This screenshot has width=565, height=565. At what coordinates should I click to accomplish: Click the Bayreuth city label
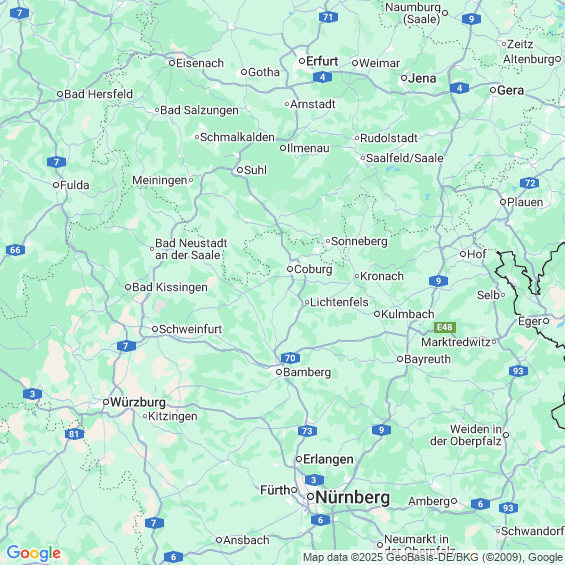pos(427,359)
